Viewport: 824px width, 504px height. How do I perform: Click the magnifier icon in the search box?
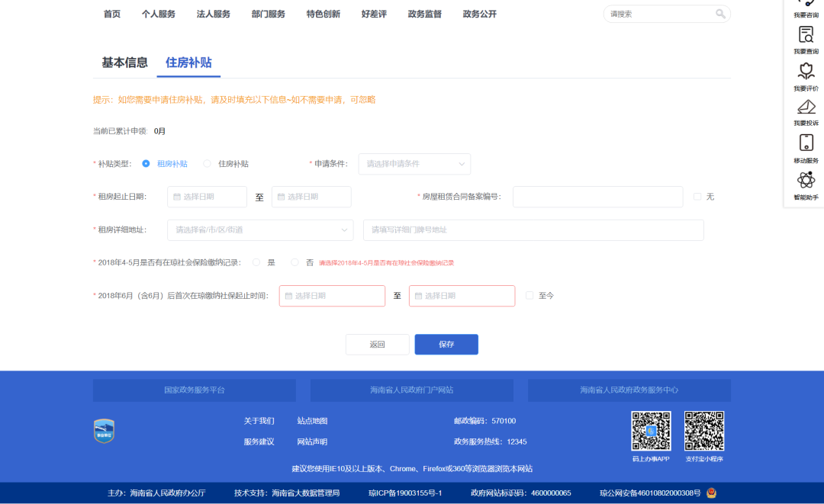coord(719,14)
